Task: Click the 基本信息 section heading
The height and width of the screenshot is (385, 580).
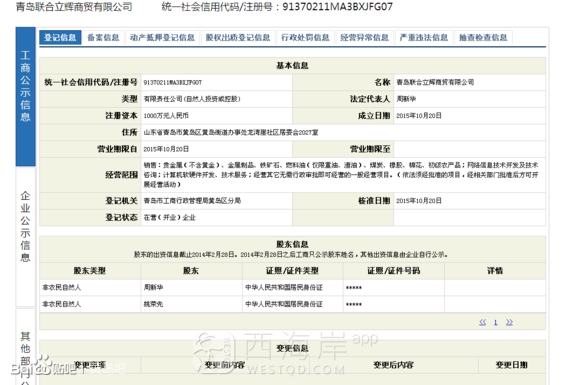Action: [292, 65]
